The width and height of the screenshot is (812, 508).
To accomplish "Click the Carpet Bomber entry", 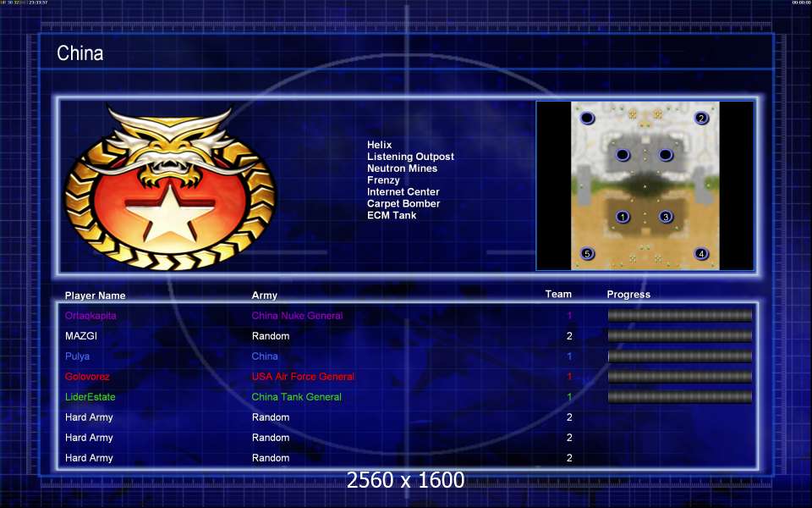I will [403, 204].
